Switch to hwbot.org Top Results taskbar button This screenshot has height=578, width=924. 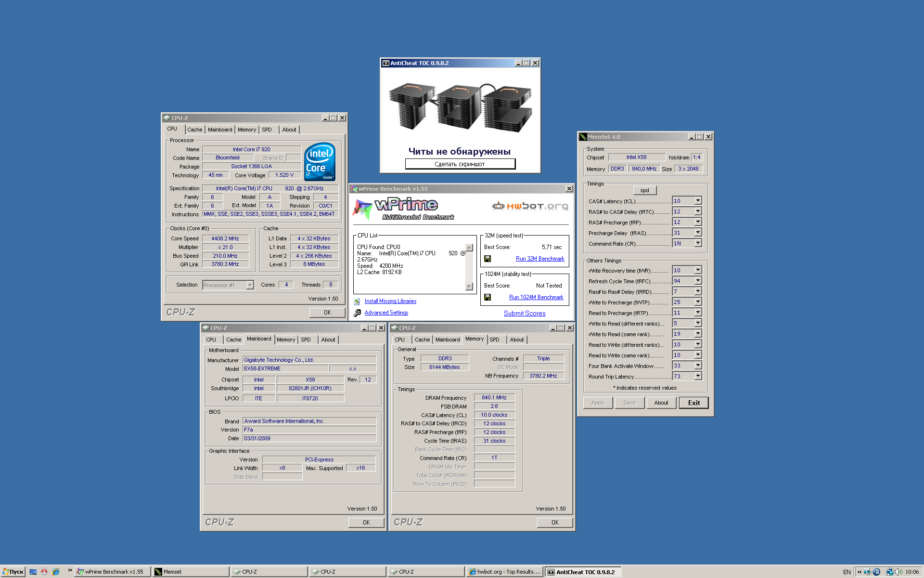click(x=505, y=572)
